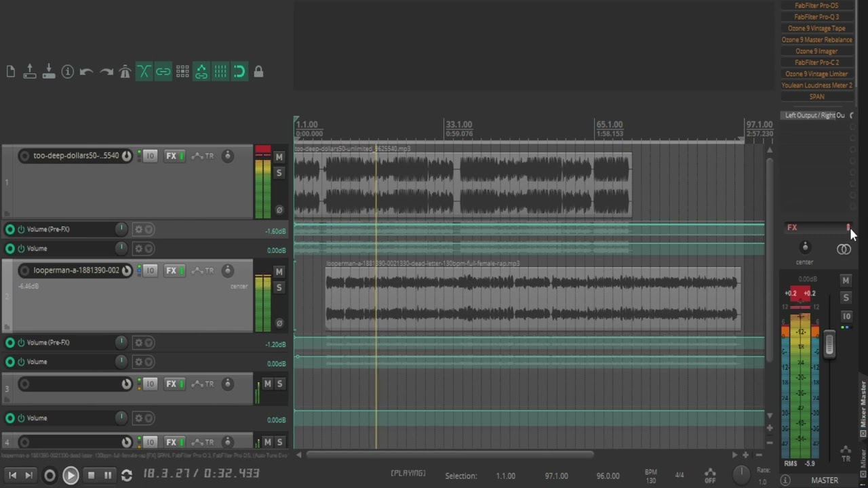The height and width of the screenshot is (488, 868).
Task: Toggle snap magnet icon
Action: pyautogui.click(x=239, y=71)
